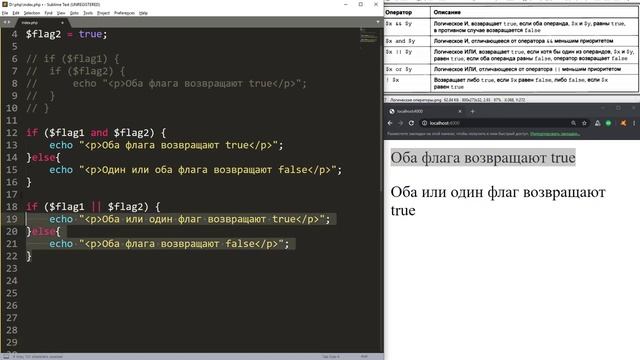The width and height of the screenshot is (640, 360).
Task: Click the orange extension icon in browser toolbar
Action: coord(623,123)
